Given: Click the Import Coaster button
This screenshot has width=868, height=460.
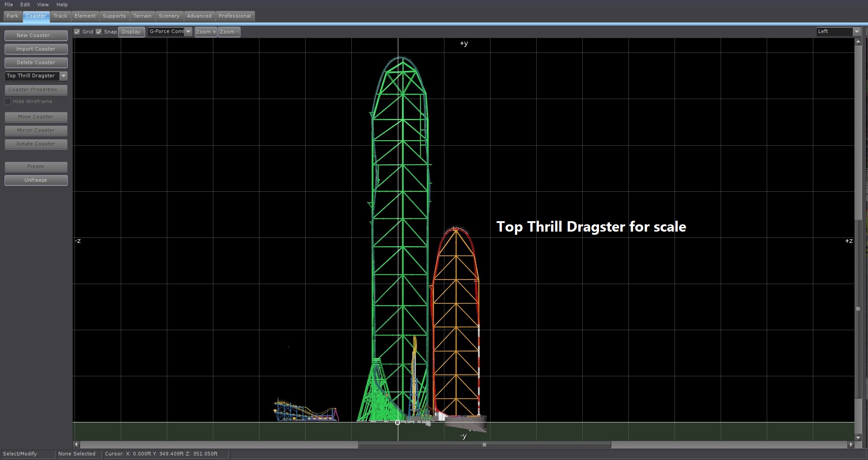Looking at the screenshot, I should point(36,49).
